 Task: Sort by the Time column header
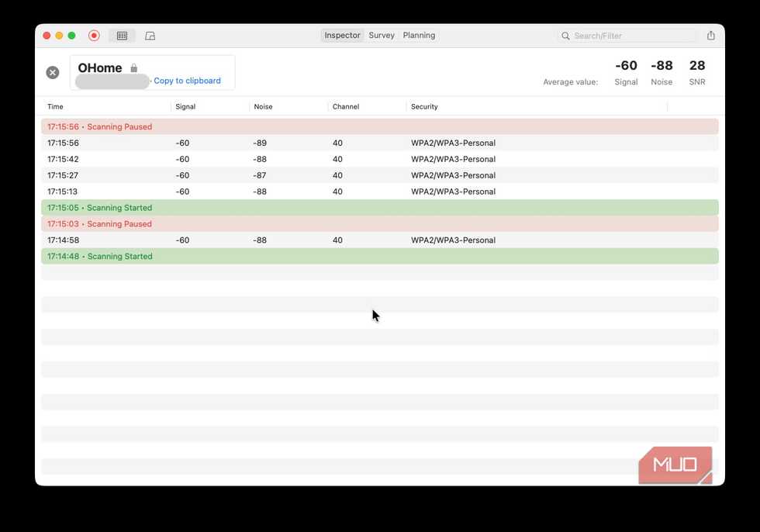55,106
